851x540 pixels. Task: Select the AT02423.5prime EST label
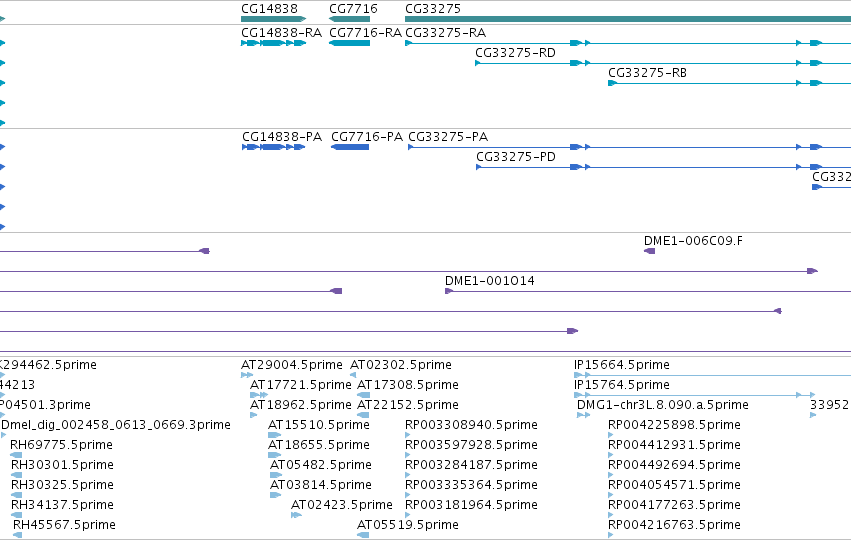342,505
